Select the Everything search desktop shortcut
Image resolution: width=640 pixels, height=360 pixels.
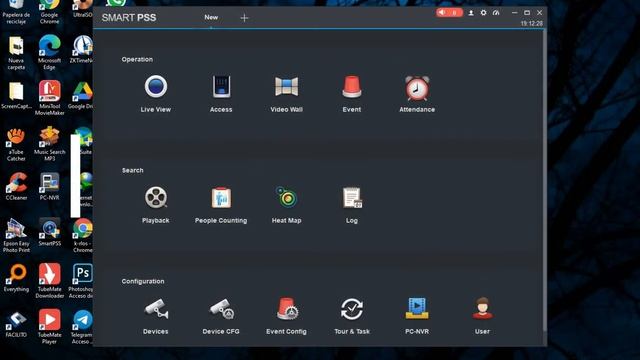coord(16,278)
